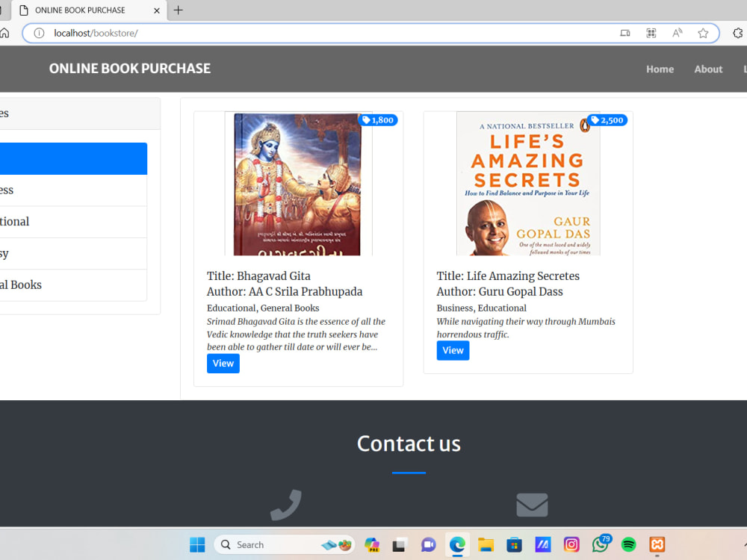Viewport: 747px width, 560px height.
Task: Click 'Author: Guru Gopal Dass' text
Action: click(x=500, y=291)
